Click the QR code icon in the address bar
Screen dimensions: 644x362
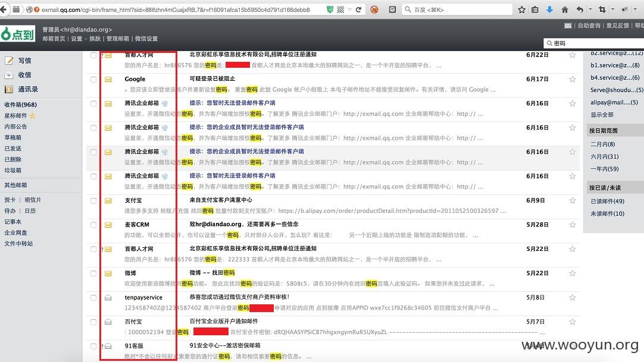[340, 10]
